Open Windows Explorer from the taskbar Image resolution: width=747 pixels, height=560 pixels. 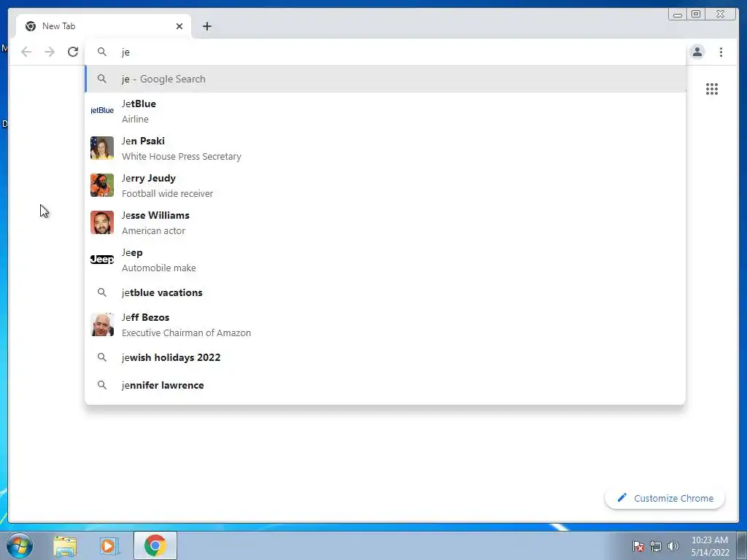[65, 545]
